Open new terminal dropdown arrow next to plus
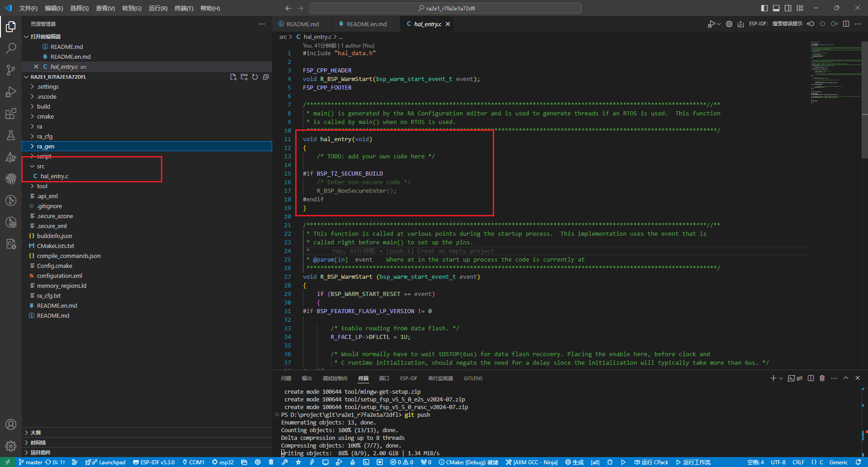868x467 pixels. click(x=781, y=378)
